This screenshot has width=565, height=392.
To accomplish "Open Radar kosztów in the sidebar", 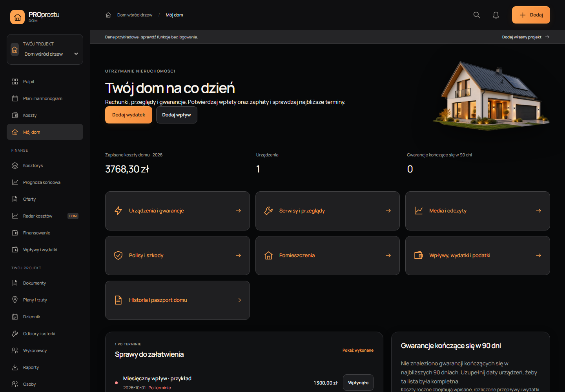I will pos(45,216).
